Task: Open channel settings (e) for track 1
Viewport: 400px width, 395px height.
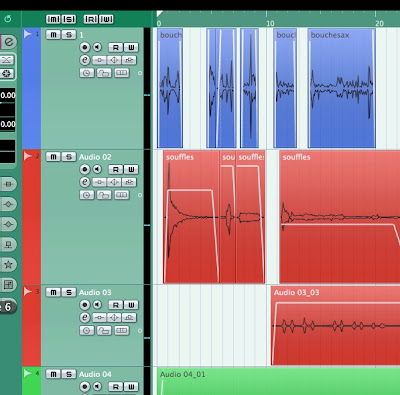Action: pyautogui.click(x=85, y=60)
